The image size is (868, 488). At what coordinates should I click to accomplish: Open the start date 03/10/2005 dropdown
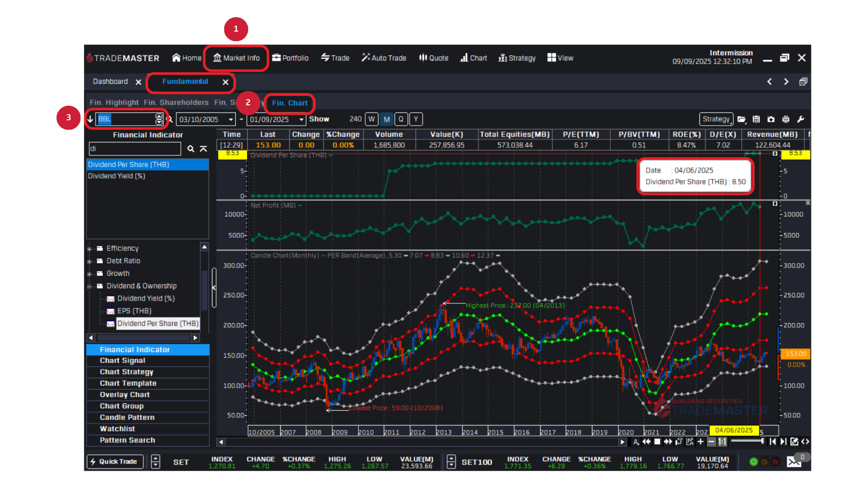(x=231, y=119)
